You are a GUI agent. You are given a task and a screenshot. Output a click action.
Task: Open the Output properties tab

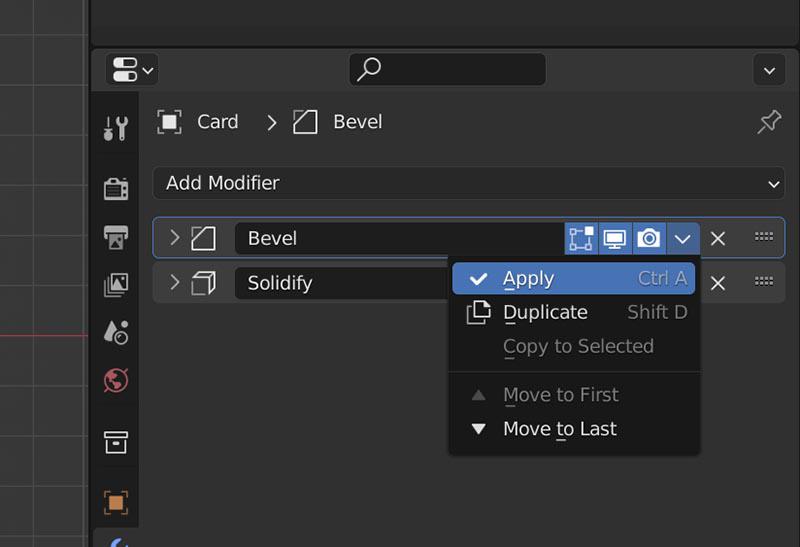click(x=116, y=237)
